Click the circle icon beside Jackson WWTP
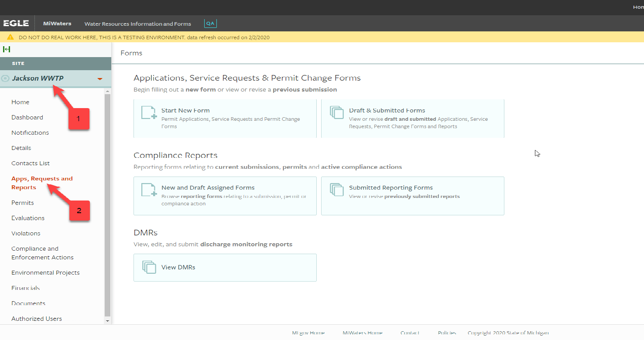This screenshot has height=340, width=644. pyautogui.click(x=6, y=78)
